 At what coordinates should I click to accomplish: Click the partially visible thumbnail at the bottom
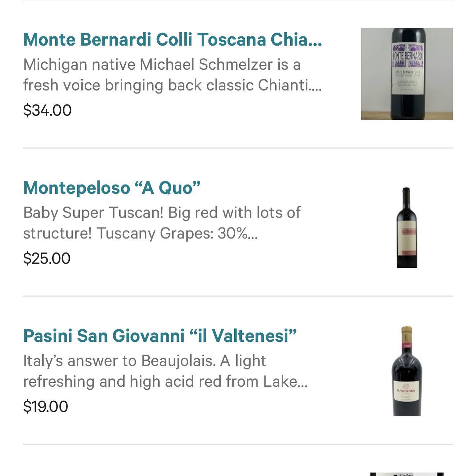coord(407,474)
